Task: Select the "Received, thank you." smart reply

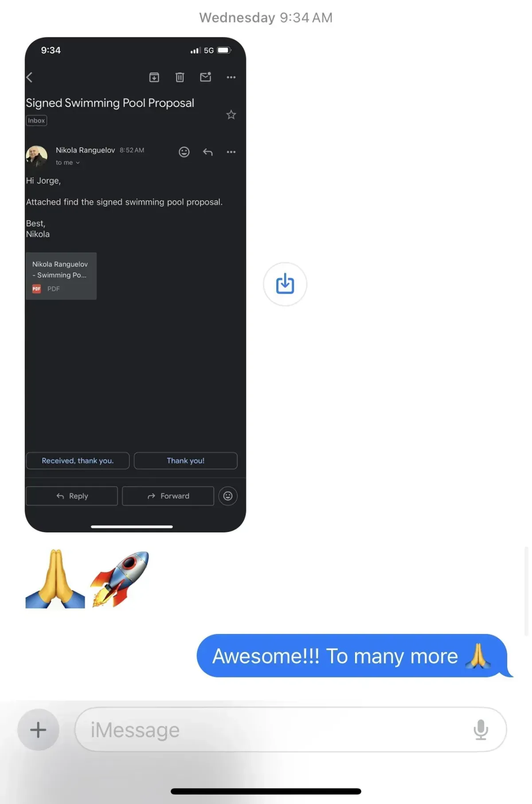Action: [78, 461]
